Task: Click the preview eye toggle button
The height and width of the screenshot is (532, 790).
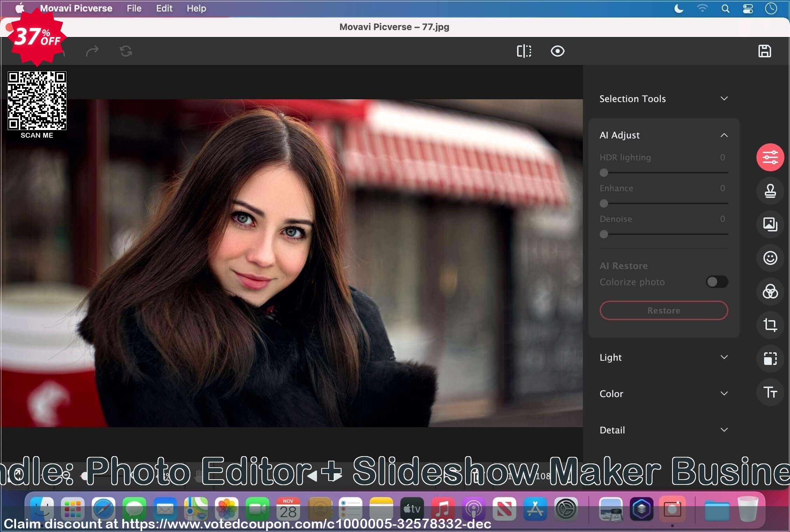Action: click(x=557, y=51)
